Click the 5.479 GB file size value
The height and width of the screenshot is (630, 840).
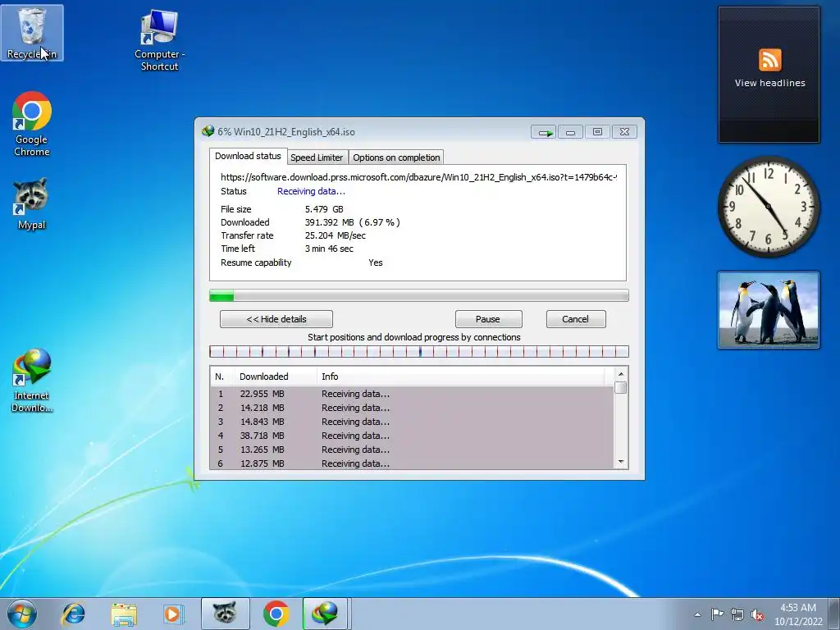coord(324,209)
